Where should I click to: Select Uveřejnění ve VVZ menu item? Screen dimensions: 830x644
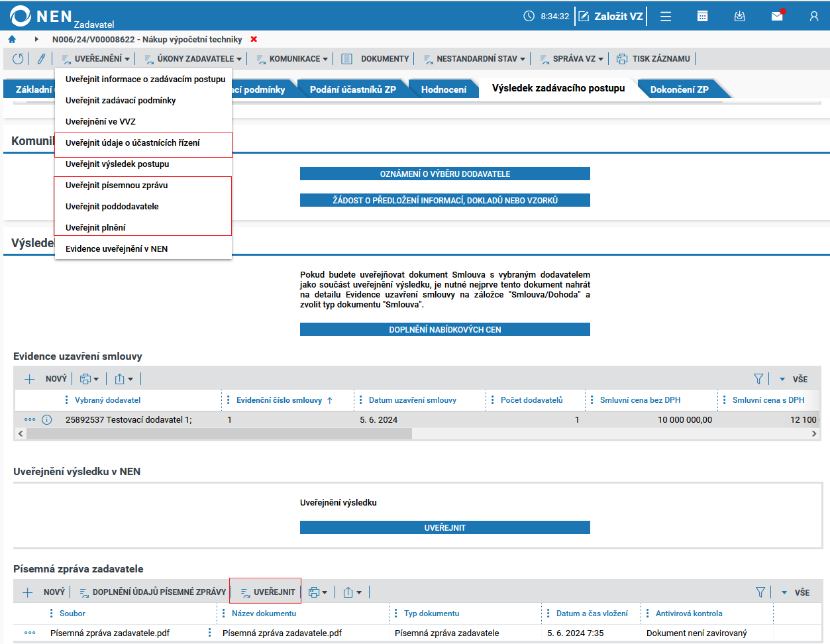point(101,121)
